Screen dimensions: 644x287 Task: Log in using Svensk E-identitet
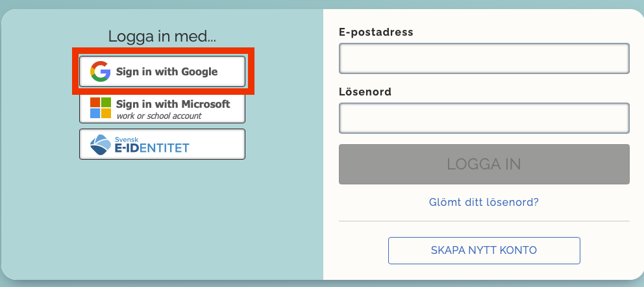point(162,144)
